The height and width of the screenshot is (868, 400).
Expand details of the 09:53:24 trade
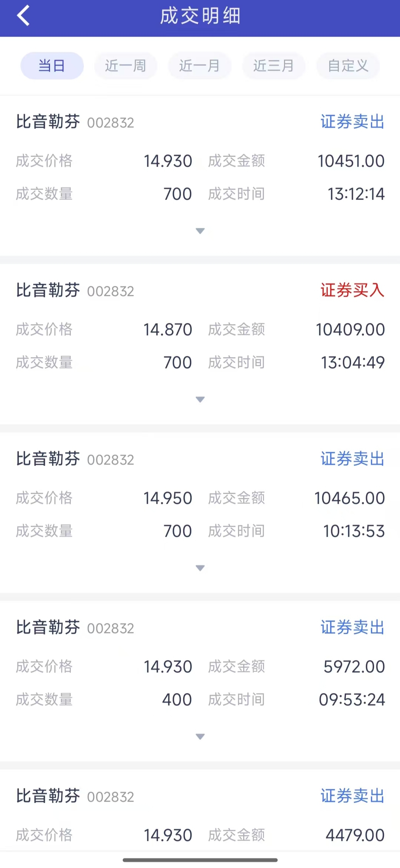200,737
